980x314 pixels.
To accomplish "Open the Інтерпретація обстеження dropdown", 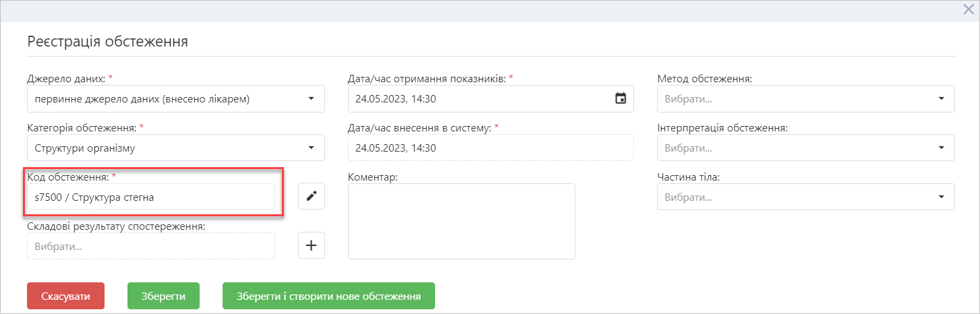I will tap(806, 148).
